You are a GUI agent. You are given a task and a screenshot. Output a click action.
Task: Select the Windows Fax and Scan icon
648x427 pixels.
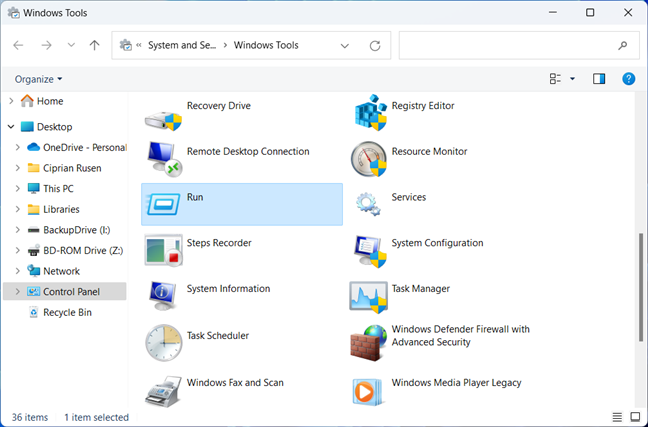[x=164, y=391]
